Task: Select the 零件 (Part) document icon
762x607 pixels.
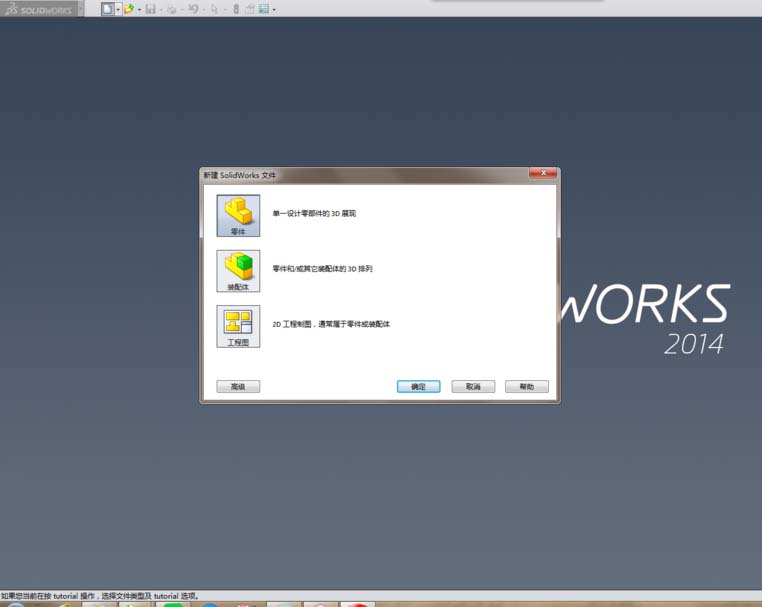Action: point(238,216)
